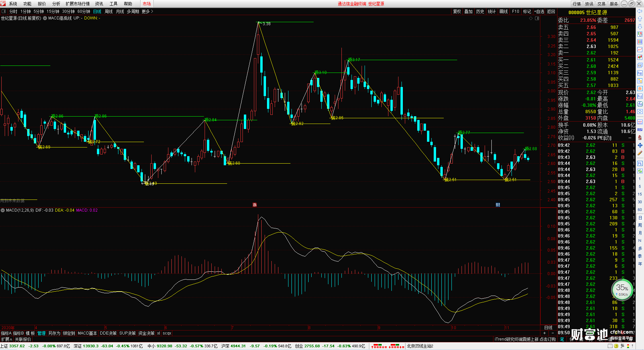This screenshot has height=350, width=644.
Task: Click the 返回 return button
Action: tap(551, 11)
